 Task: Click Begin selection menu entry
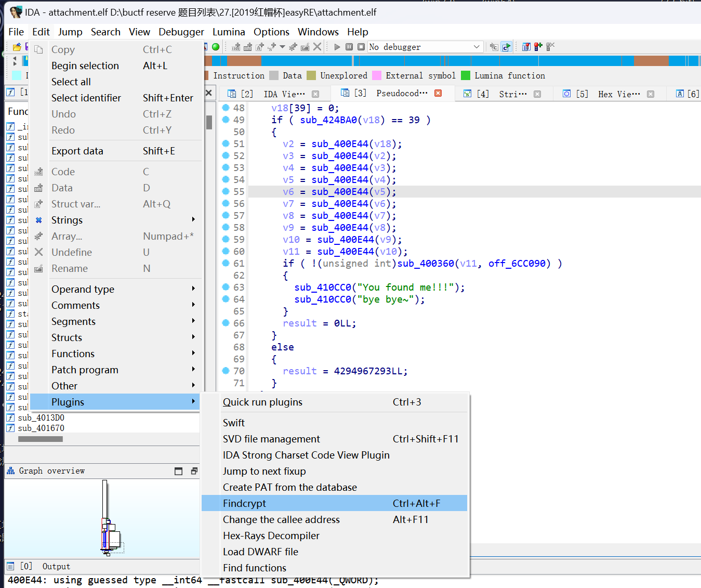pos(115,66)
